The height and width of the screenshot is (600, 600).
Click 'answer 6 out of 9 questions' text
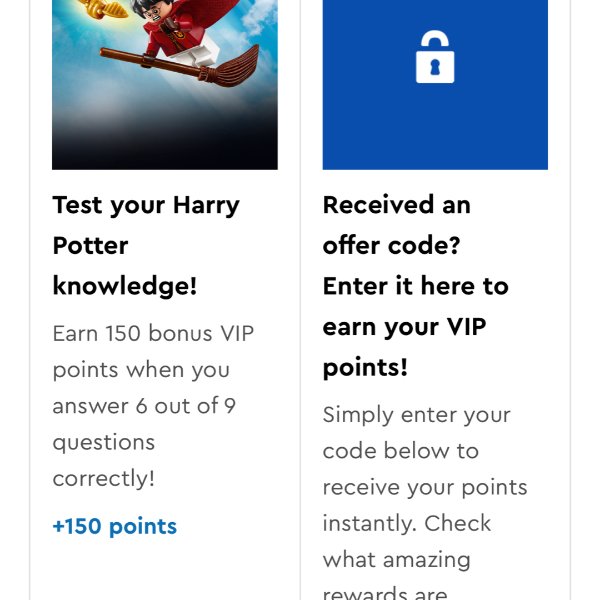click(144, 424)
